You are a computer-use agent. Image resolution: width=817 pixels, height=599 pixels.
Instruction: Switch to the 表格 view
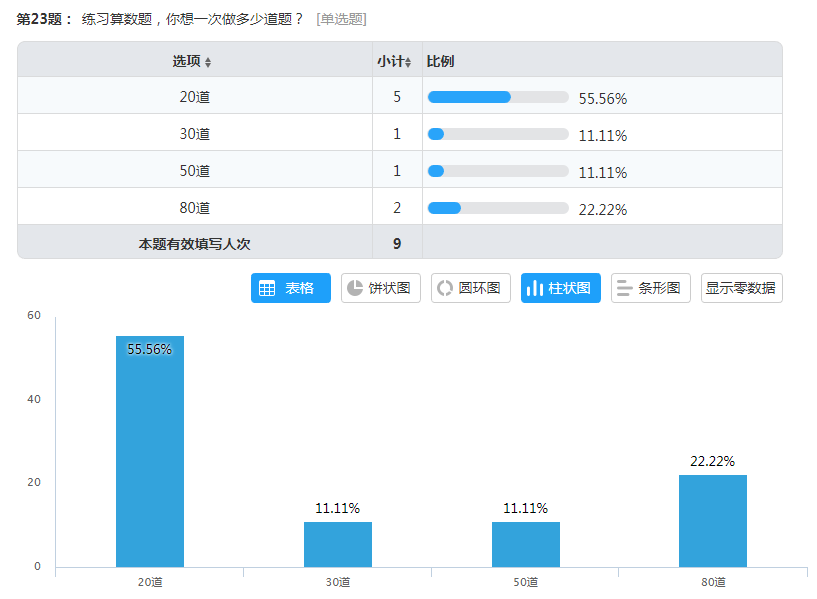point(291,288)
